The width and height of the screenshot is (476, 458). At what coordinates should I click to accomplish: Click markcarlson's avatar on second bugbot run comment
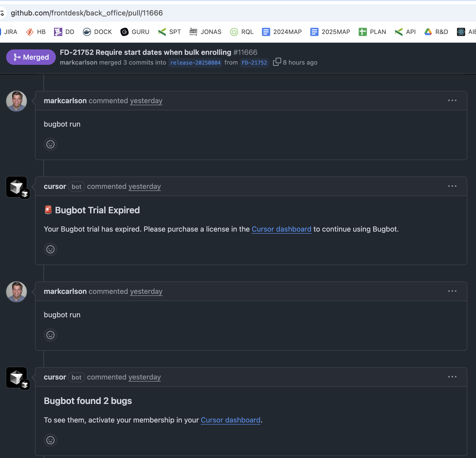click(16, 292)
